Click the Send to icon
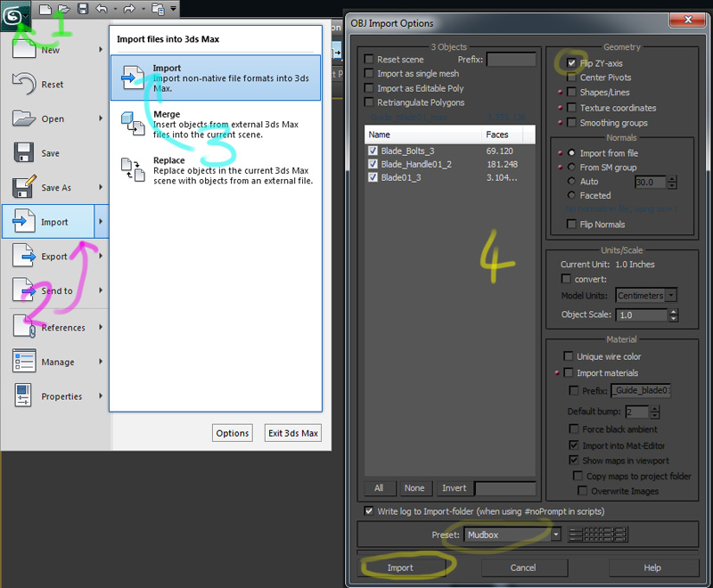 coord(24,290)
